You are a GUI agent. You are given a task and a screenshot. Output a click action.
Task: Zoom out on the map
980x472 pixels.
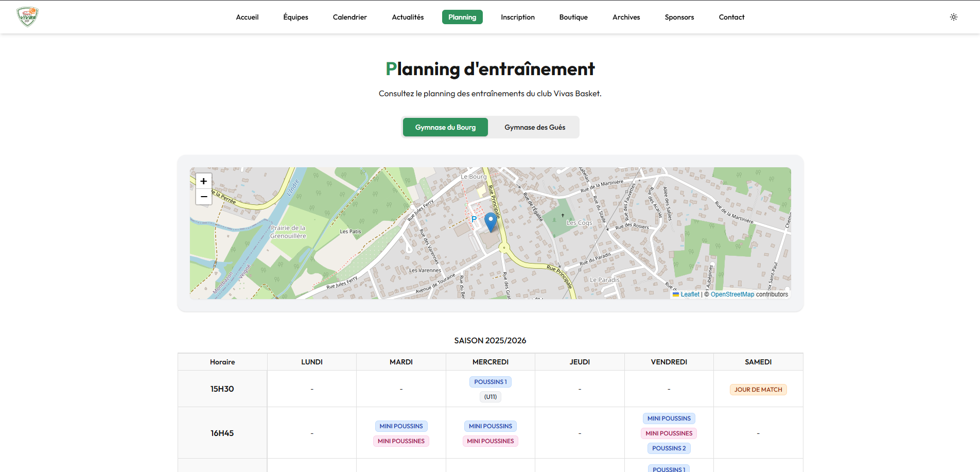[x=204, y=197]
